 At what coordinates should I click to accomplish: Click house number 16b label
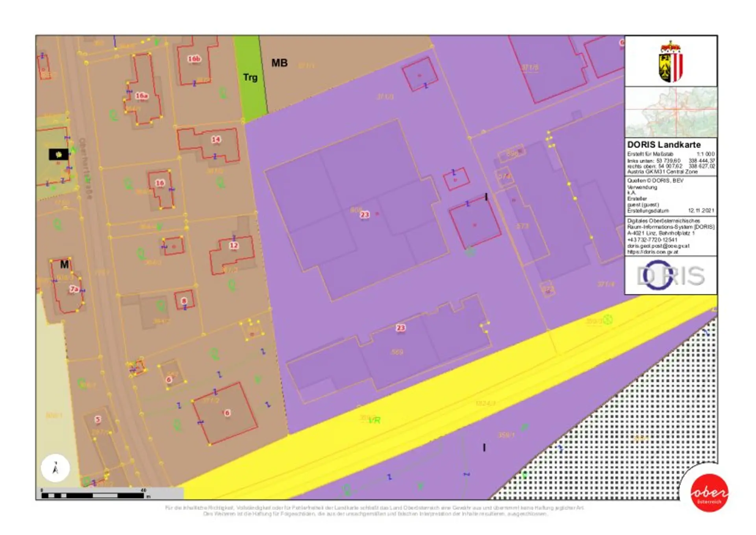(x=194, y=59)
